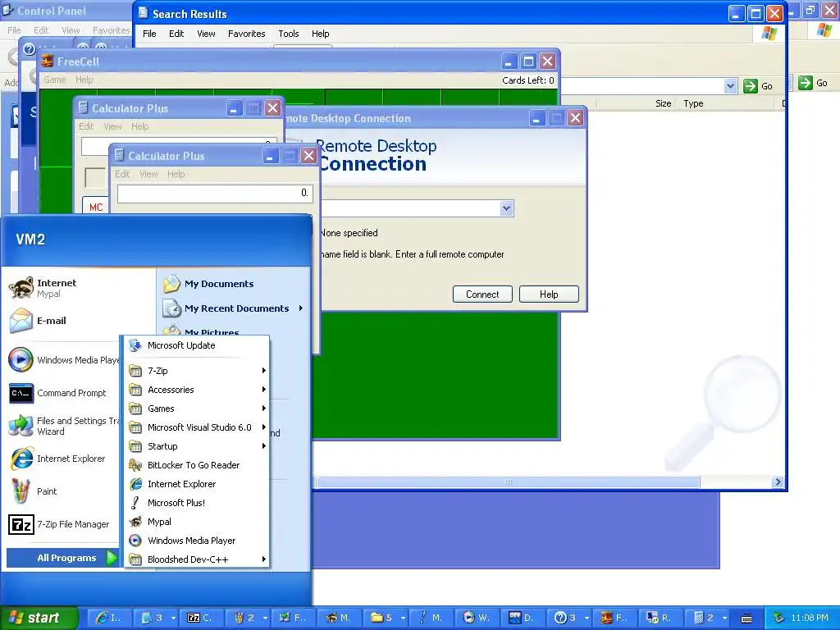
Task: Open View menu in front Calculator Plus
Action: coord(148,174)
